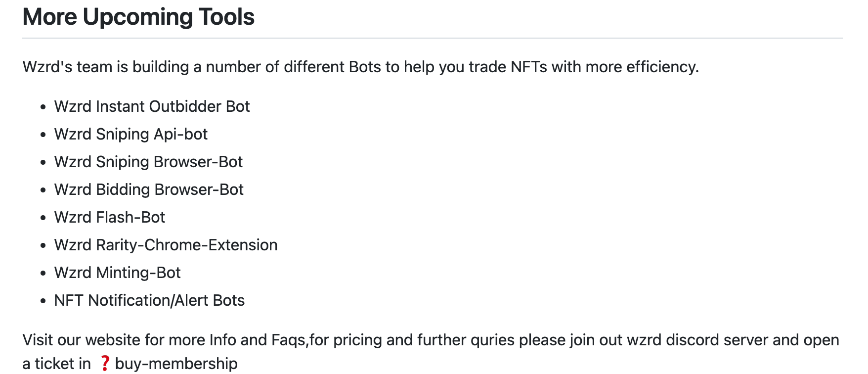The width and height of the screenshot is (868, 374).
Task: Select the "Wzrd Rarity-Chrome-Extension" entry
Action: 166,245
